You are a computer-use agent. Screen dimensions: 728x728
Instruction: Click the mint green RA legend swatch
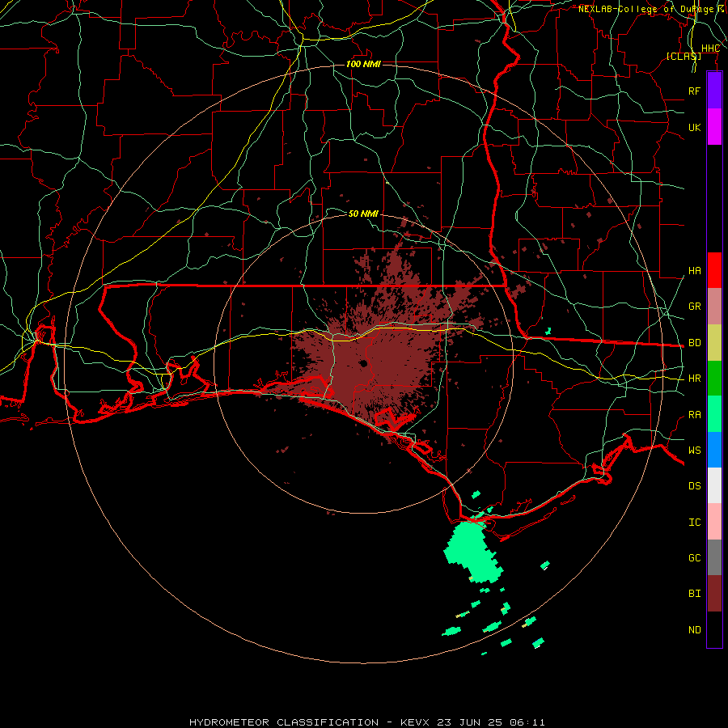(x=714, y=414)
